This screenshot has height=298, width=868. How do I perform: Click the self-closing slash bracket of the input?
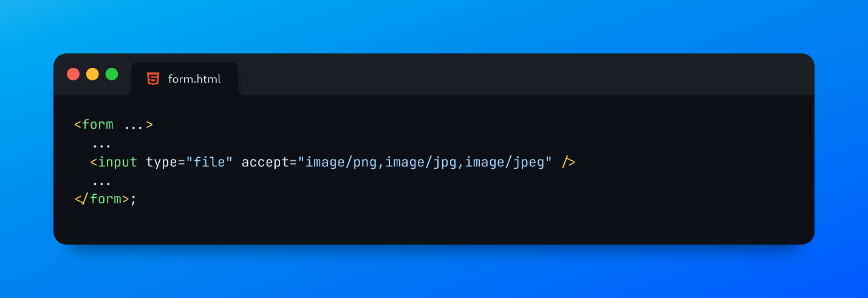click(568, 163)
